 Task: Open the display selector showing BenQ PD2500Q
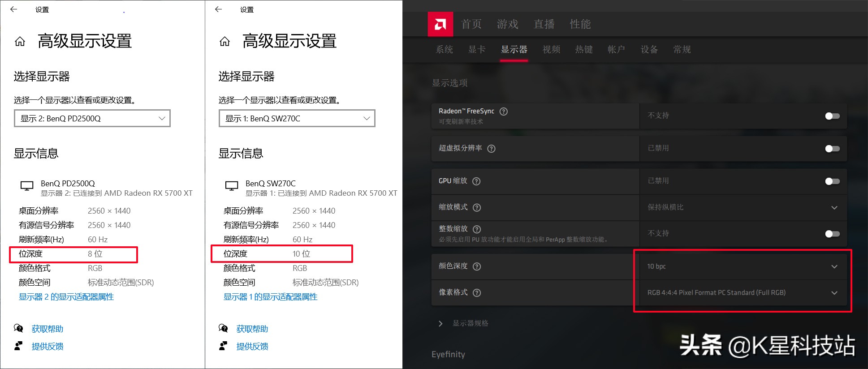coord(92,118)
